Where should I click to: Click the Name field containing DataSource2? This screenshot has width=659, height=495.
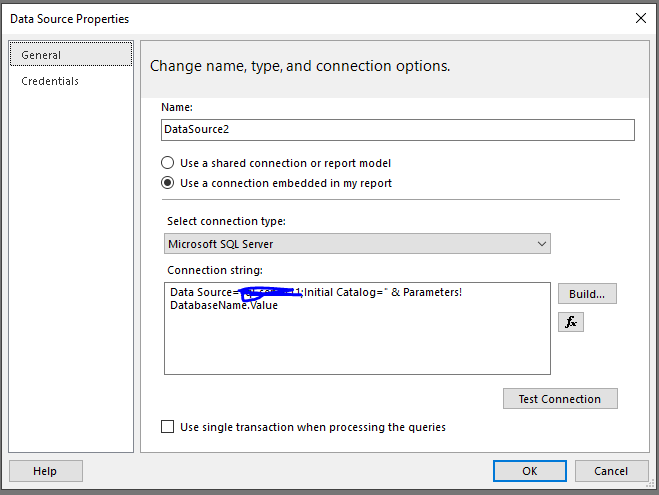398,130
